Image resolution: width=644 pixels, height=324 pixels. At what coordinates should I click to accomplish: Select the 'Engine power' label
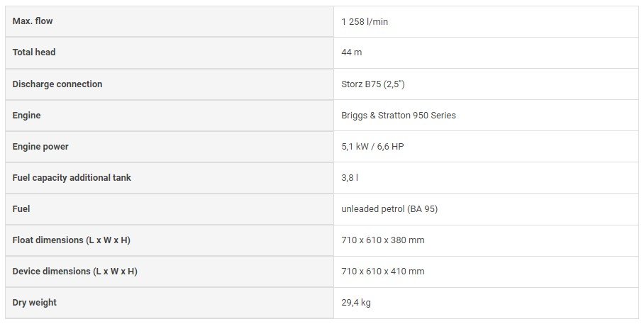(41, 146)
